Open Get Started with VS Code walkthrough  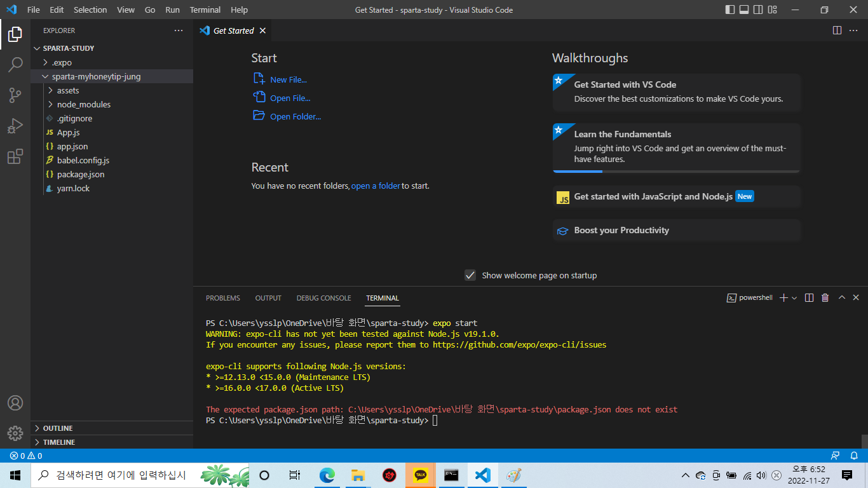point(676,92)
